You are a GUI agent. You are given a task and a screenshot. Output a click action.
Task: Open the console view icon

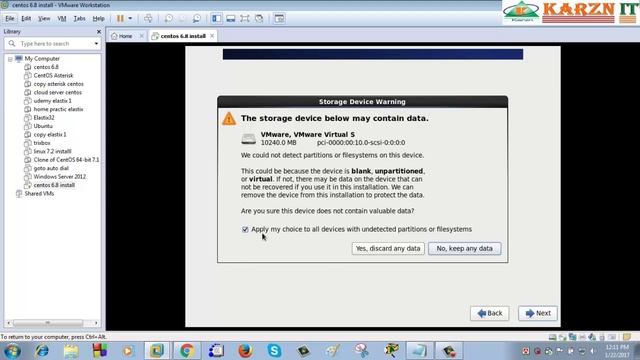279,18
